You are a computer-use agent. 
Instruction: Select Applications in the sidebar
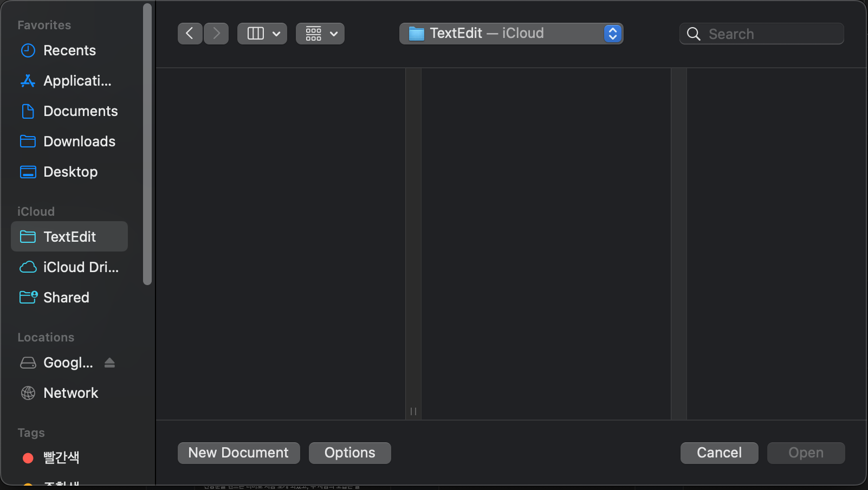coord(69,81)
